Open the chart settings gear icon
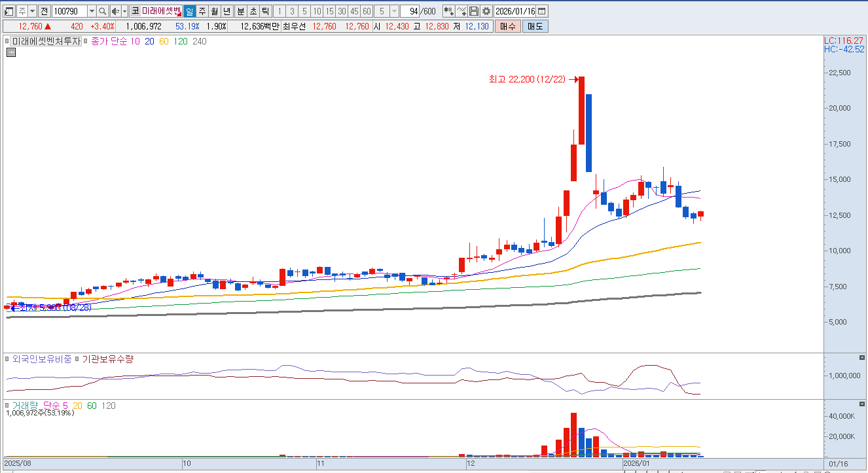Screen dimensions: 868x473 [486, 11]
